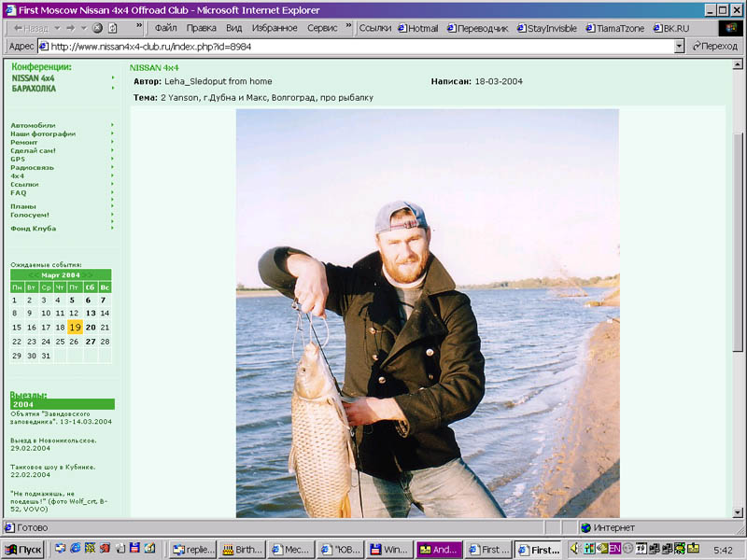The width and height of the screenshot is (747, 560).
Task: Switch to the 'And...' taskbar window
Action: point(439,549)
